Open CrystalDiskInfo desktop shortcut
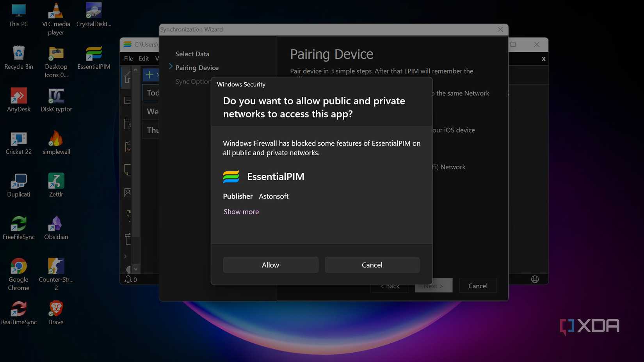 pyautogui.click(x=94, y=16)
